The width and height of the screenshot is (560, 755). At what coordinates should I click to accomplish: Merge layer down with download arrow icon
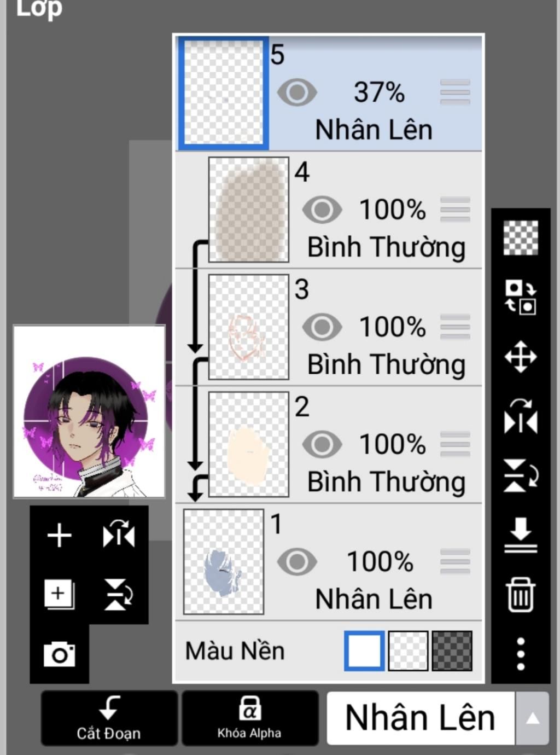(x=520, y=535)
